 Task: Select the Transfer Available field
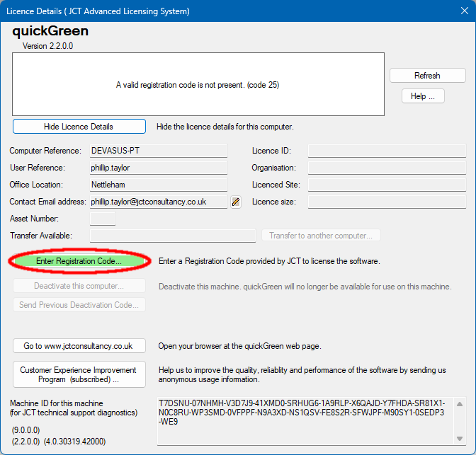pyautogui.click(x=173, y=236)
